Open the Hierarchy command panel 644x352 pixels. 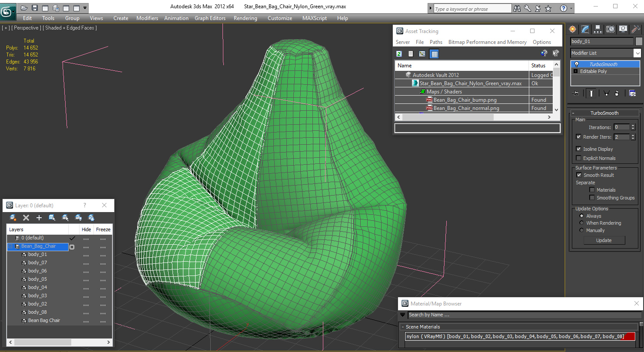click(x=598, y=29)
